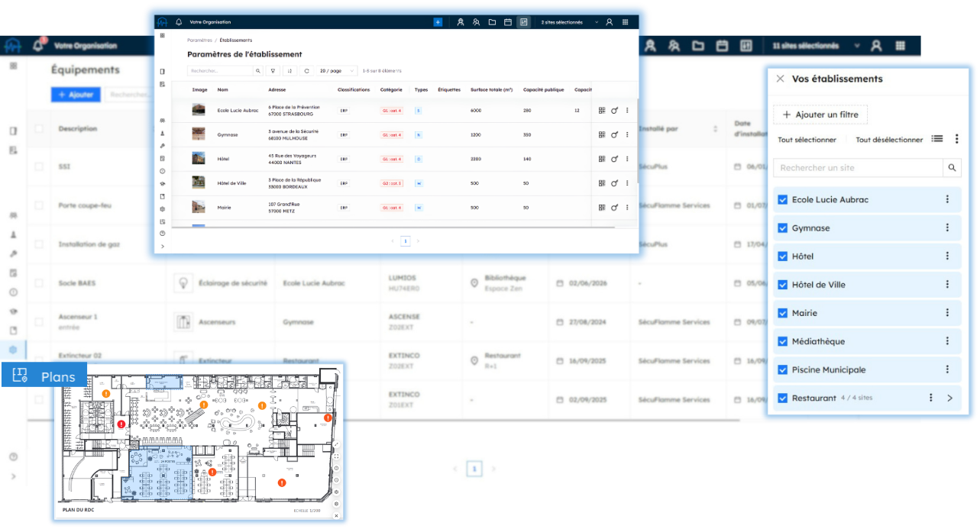Click key icon in Hôtel table row
Image resolution: width=980 pixels, height=529 pixels.
click(x=615, y=159)
